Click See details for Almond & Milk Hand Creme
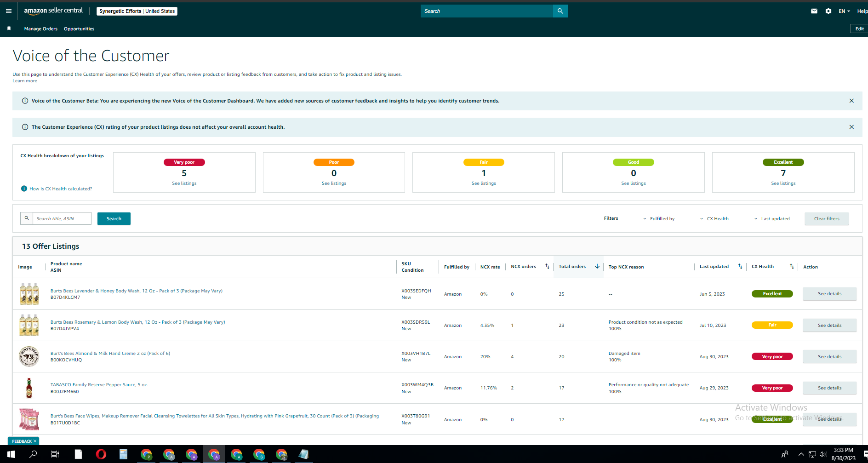868x463 pixels. pos(830,356)
